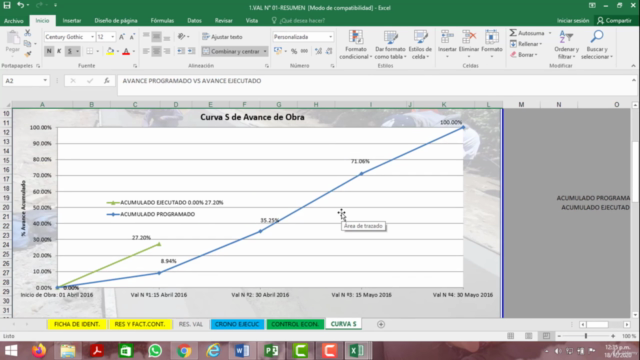The width and height of the screenshot is (640, 360).
Task: Click the Compartir button
Action: click(614, 20)
